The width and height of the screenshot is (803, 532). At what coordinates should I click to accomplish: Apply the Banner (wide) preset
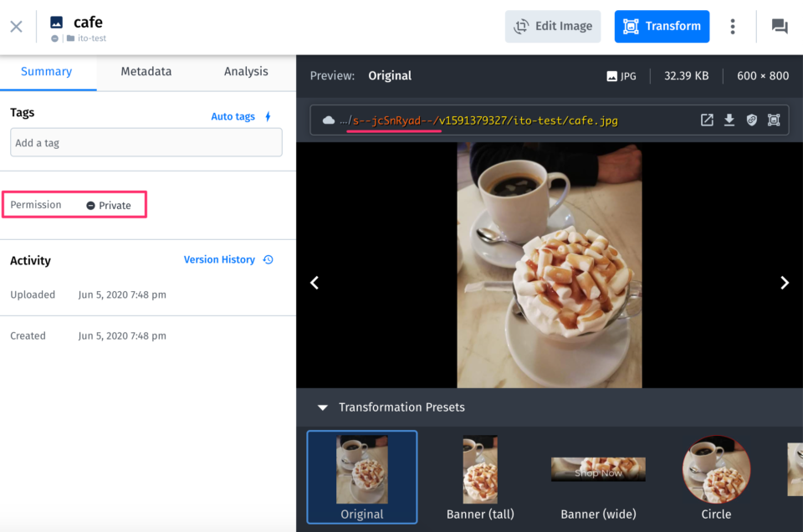tap(598, 468)
